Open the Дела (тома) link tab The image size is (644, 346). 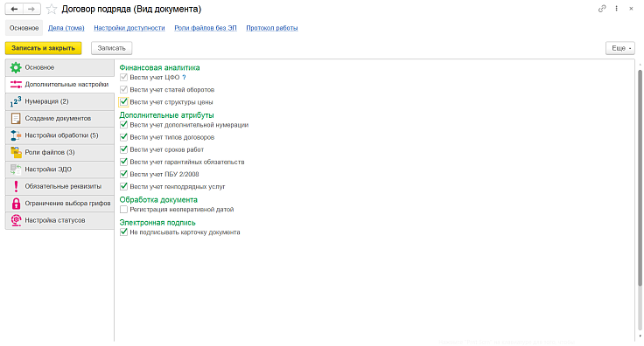coord(66,28)
